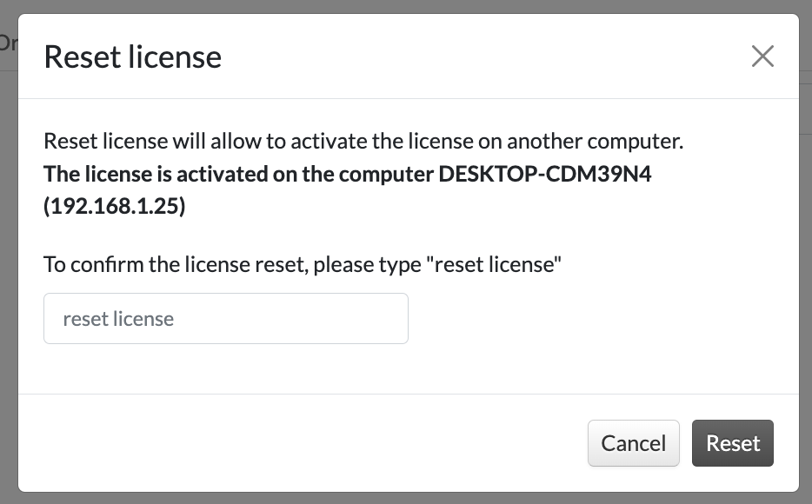The width and height of the screenshot is (812, 504).
Task: Click the "Reset license will allow" description line
Action: [x=363, y=141]
